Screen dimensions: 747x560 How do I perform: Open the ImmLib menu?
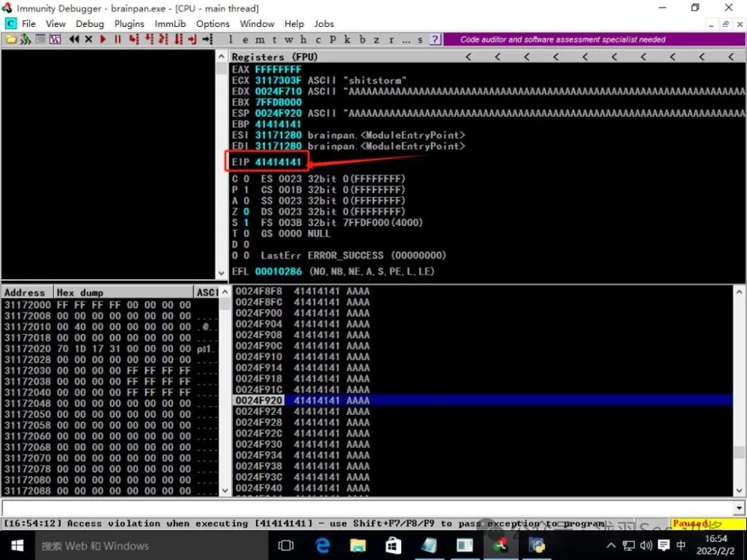coord(170,24)
